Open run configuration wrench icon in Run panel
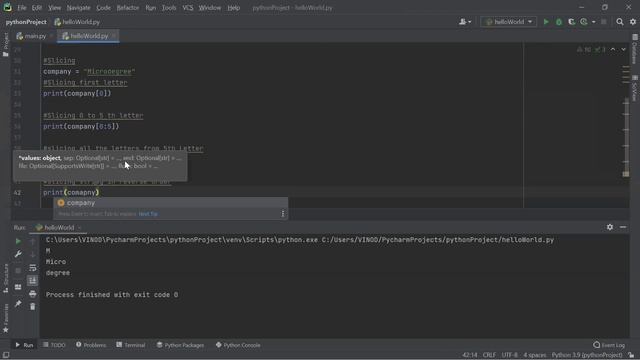This screenshot has width=640, height=360. (18, 254)
